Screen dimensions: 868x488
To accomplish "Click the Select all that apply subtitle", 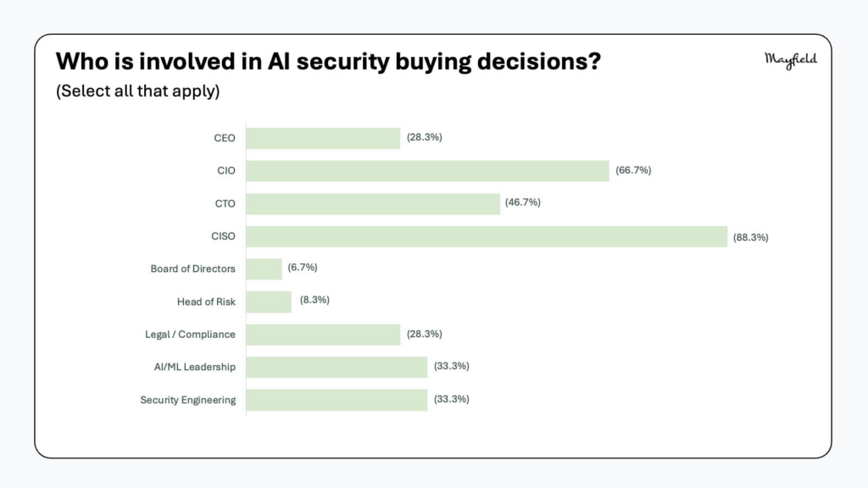I will (138, 91).
